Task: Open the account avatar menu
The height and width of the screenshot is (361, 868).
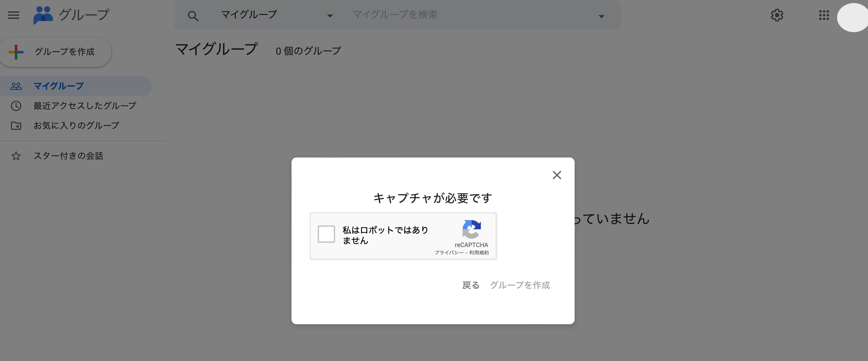Action: click(x=853, y=18)
